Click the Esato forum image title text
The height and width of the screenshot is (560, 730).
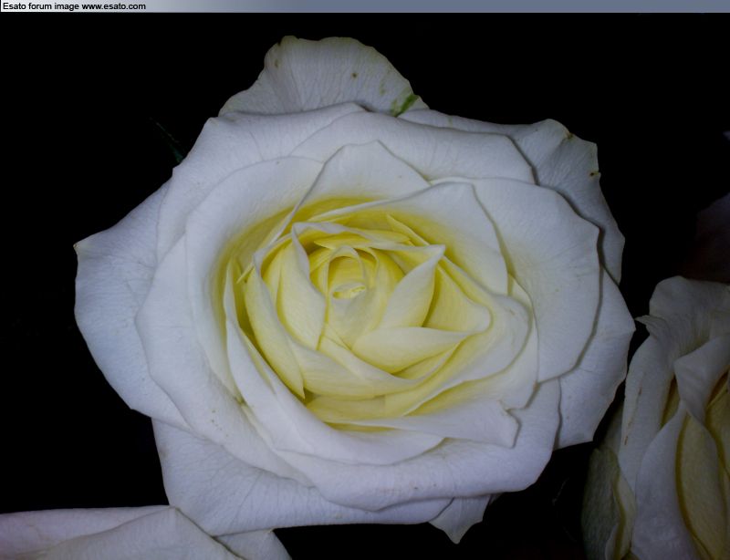click(74, 6)
